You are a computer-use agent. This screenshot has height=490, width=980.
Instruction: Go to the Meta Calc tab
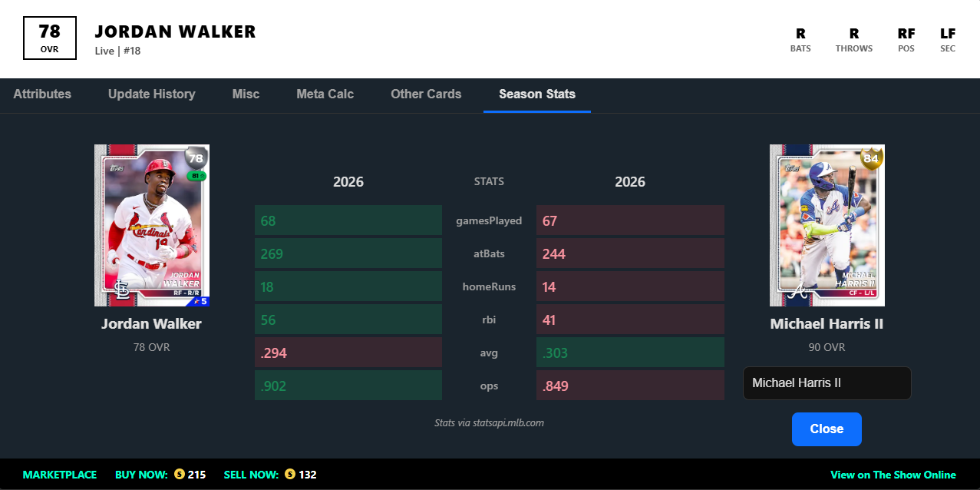pos(325,94)
